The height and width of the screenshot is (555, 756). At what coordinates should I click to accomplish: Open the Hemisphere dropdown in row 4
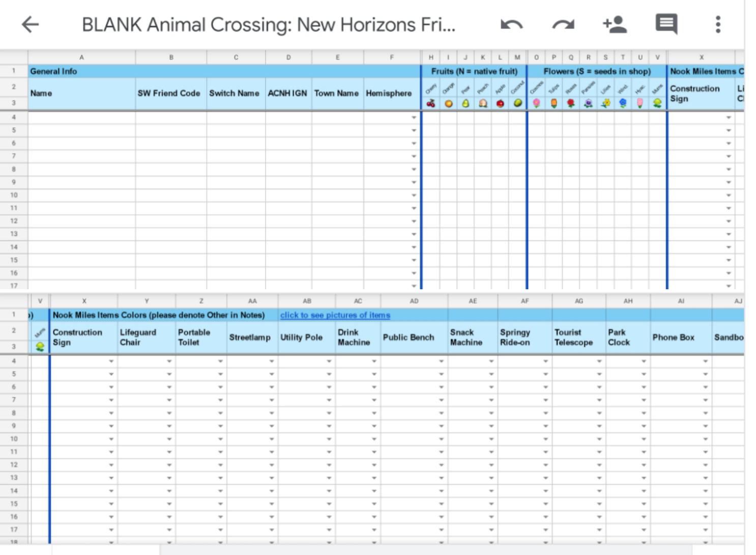(413, 117)
